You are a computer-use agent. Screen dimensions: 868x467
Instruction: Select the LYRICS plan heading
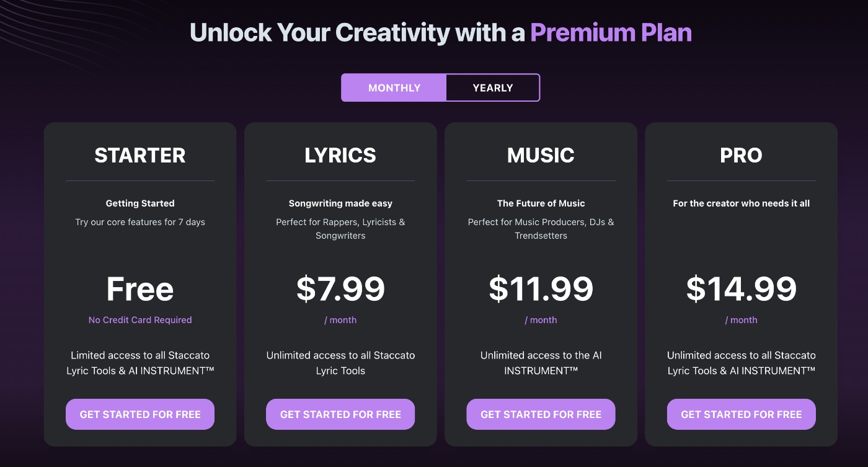[x=340, y=155]
